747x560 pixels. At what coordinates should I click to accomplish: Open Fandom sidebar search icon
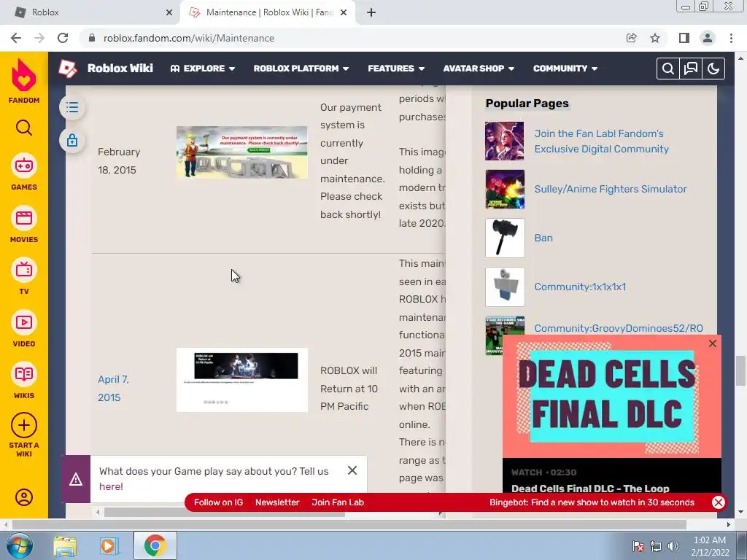24,128
